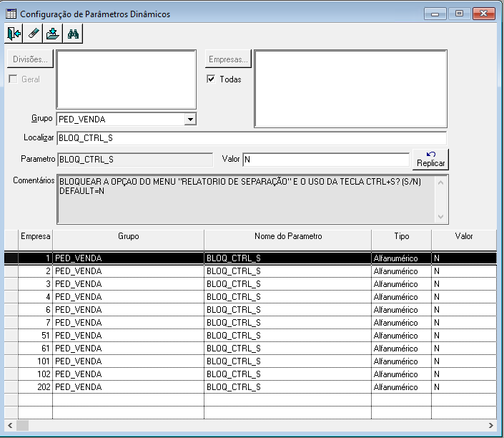Select the row for Empresa 1
The height and width of the screenshot is (438, 504).
click(250, 258)
